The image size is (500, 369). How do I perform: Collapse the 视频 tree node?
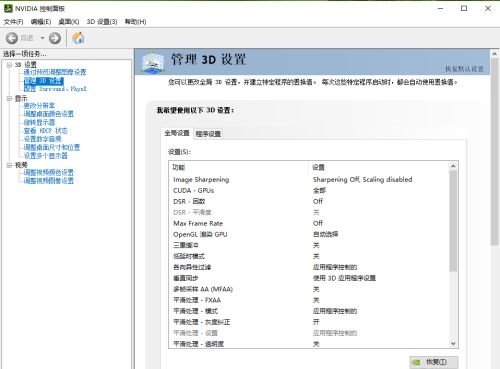point(9,165)
